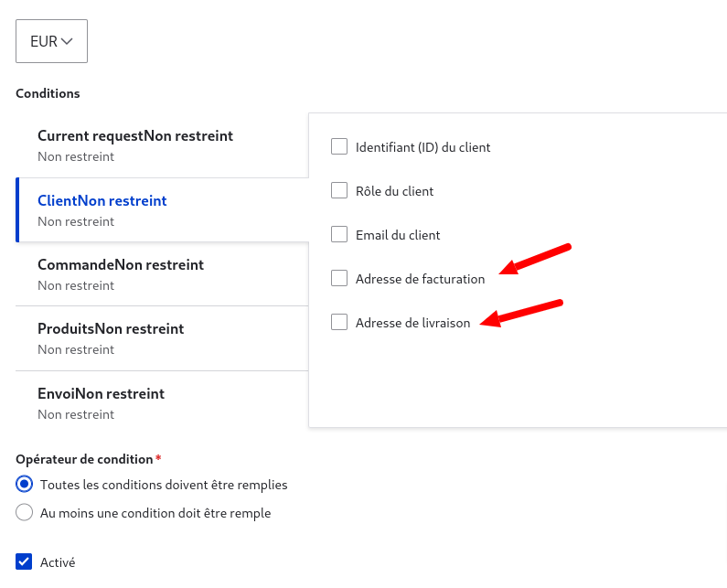Click the Conditions section heading

(x=48, y=93)
